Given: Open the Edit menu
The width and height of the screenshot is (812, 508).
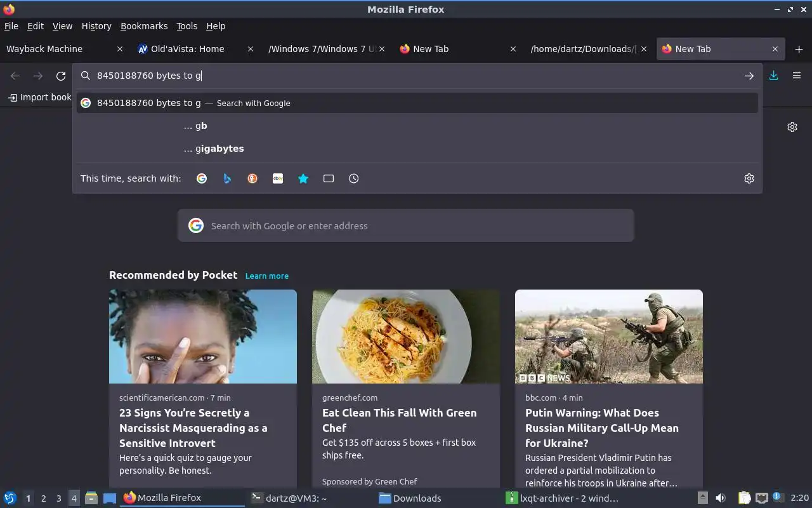Looking at the screenshot, I should pyautogui.click(x=36, y=26).
